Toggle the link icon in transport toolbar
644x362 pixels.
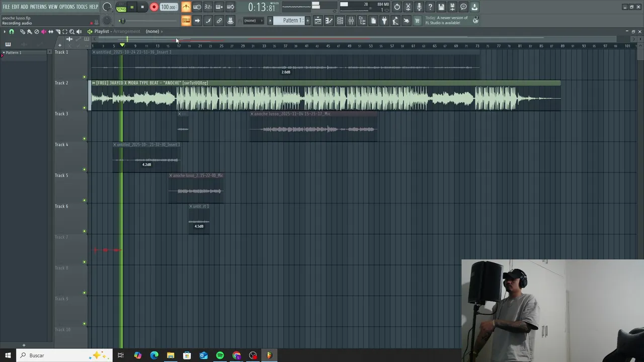219,21
